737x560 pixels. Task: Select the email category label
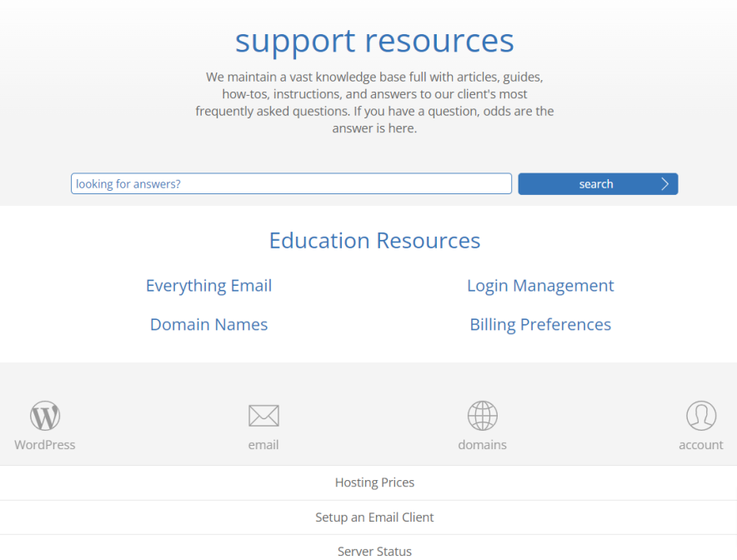263,445
